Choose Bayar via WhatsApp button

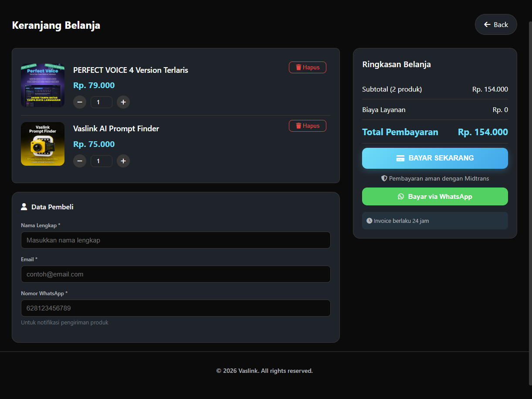(435, 196)
